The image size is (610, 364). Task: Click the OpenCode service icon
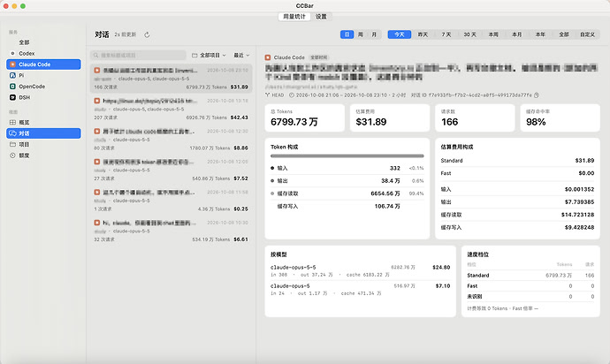pyautogui.click(x=12, y=87)
